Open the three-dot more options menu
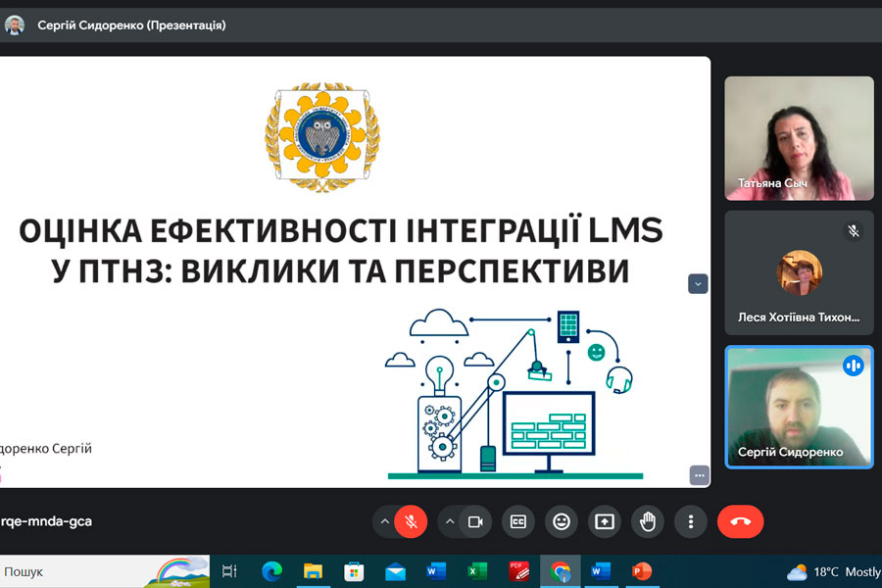 point(691,521)
